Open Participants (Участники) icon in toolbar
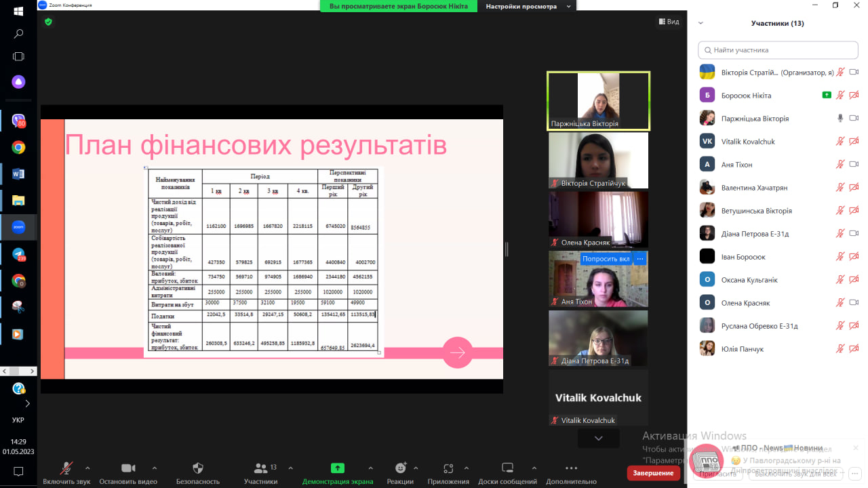The image size is (868, 488). [x=260, y=468]
